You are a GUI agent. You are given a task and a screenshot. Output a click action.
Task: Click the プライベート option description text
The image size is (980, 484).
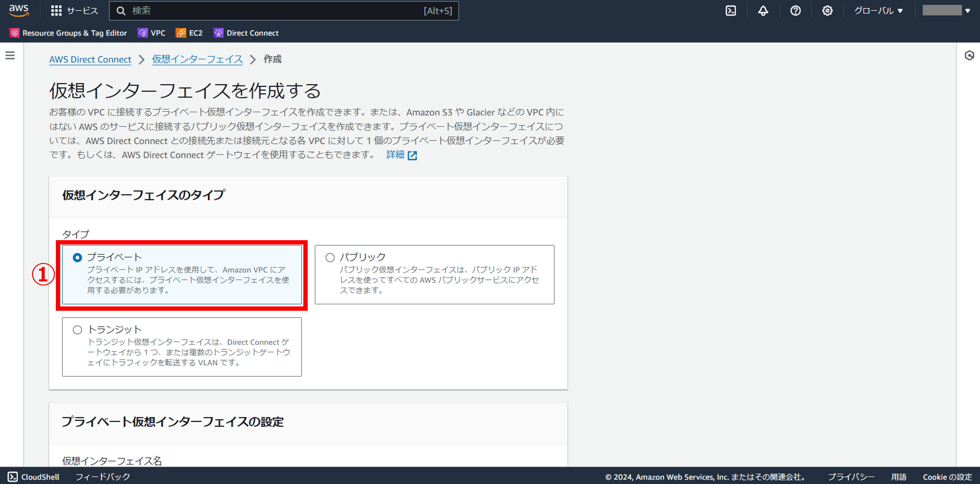tap(188, 280)
